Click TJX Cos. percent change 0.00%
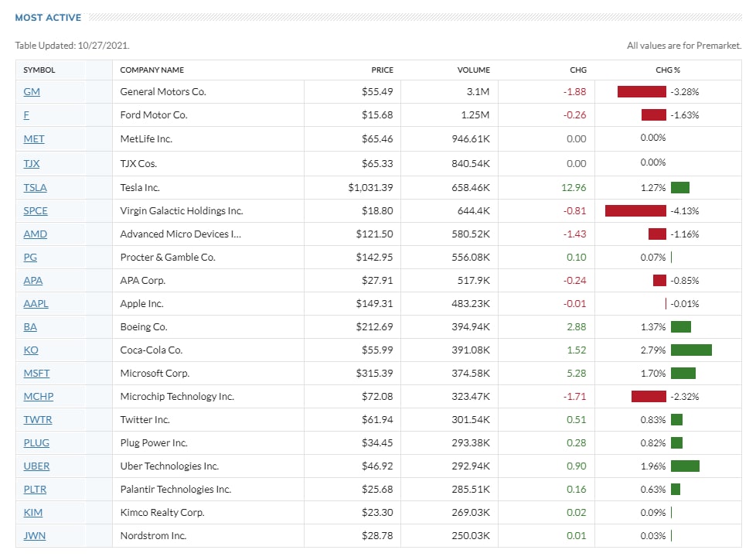The height and width of the screenshot is (560, 756). pos(653,162)
